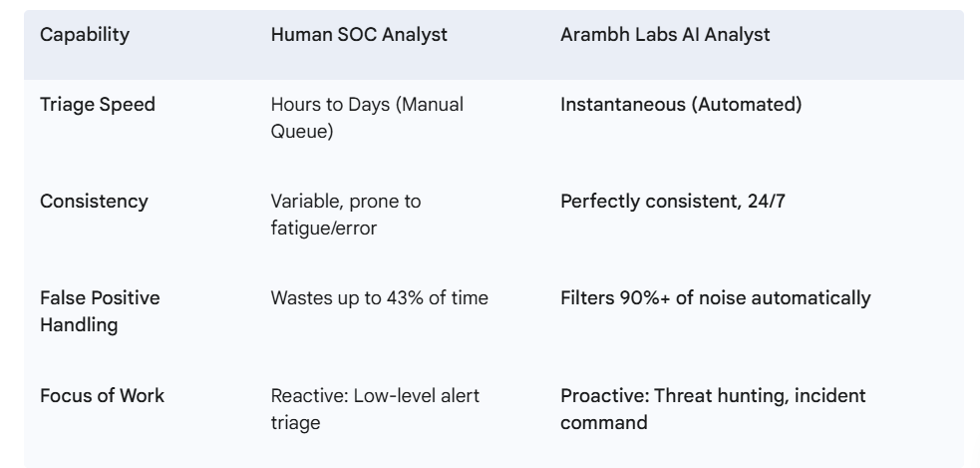This screenshot has width=980, height=468.
Task: Select the Focus of Work row label
Action: pyautogui.click(x=102, y=396)
